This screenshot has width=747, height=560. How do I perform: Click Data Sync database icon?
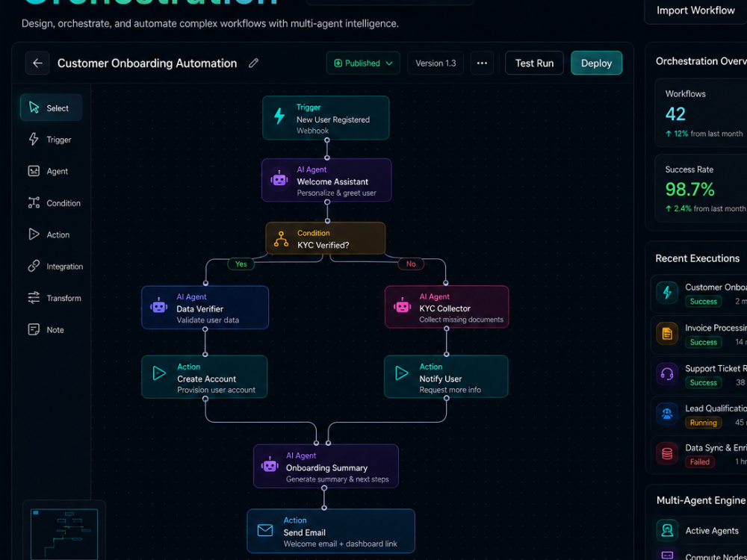[x=667, y=453]
